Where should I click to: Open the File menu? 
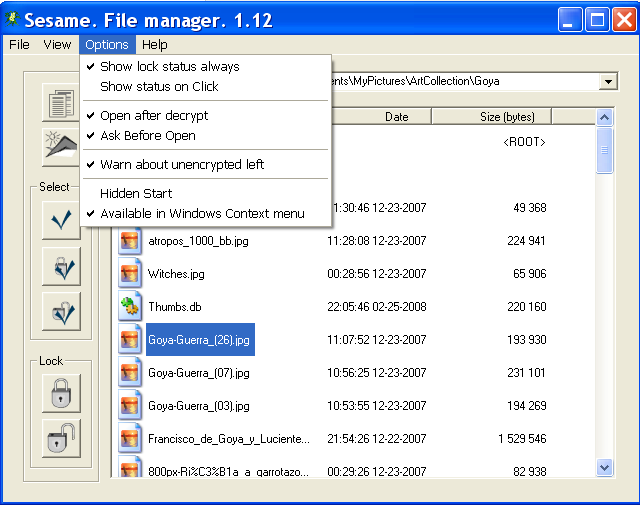point(19,45)
